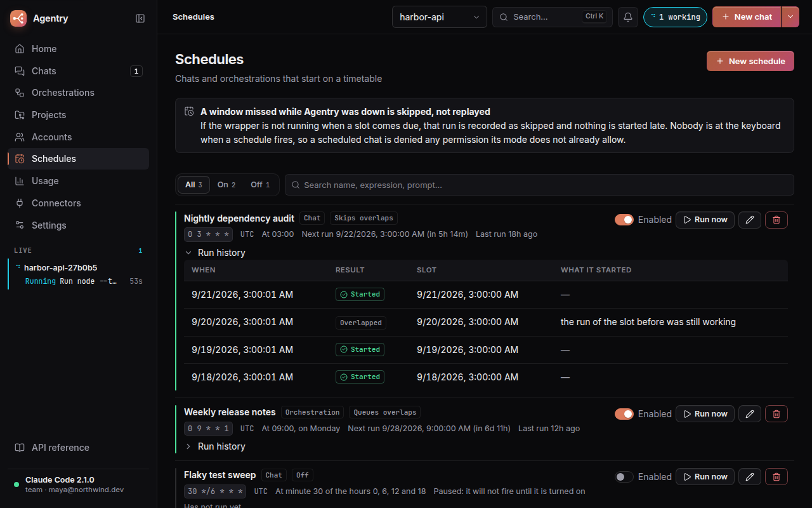Focus the top Search box
This screenshot has height=508, width=812.
(x=553, y=17)
